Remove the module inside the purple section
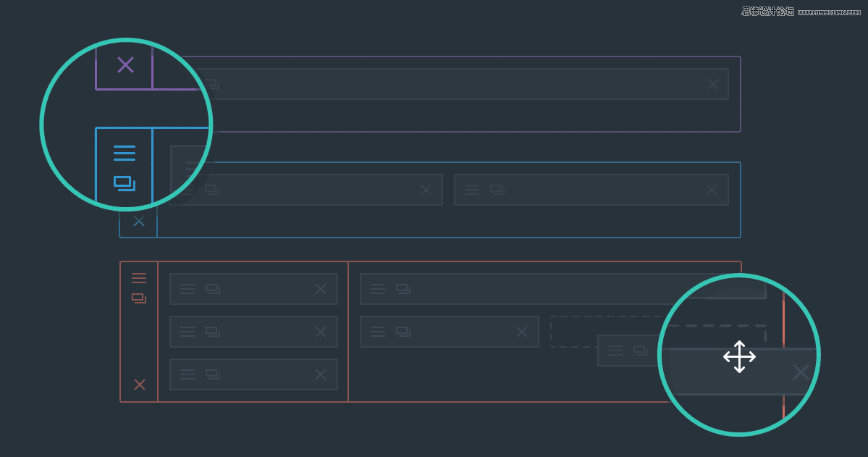 [713, 84]
